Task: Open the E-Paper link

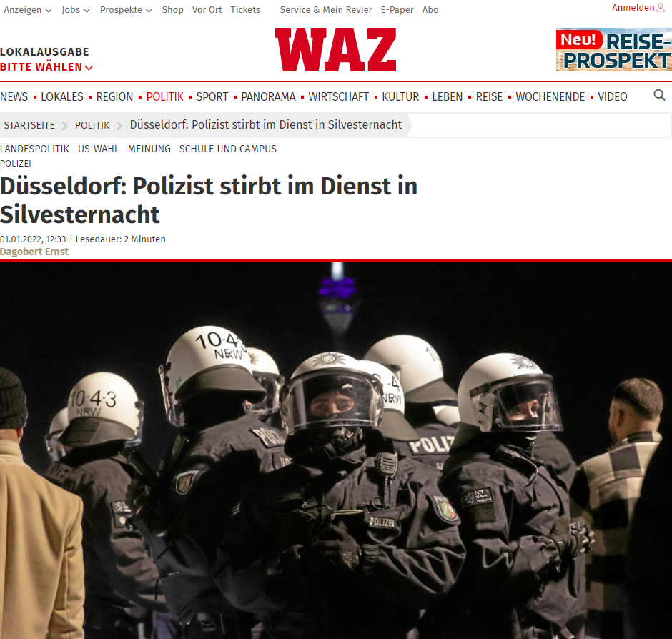Action: (397, 10)
